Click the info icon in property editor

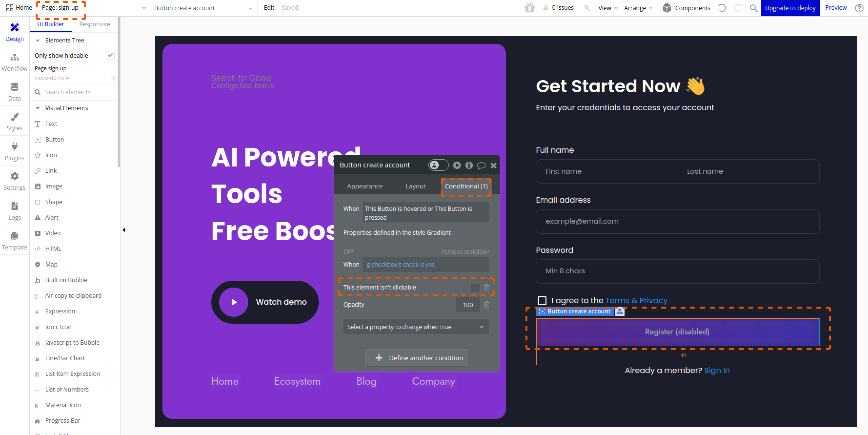[x=469, y=165]
